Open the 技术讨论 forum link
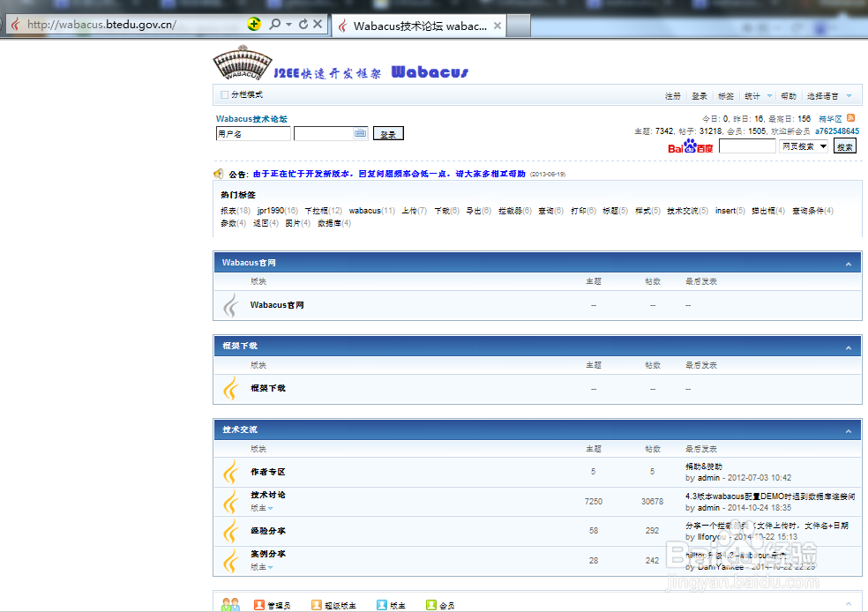This screenshot has width=868, height=612. 268,495
